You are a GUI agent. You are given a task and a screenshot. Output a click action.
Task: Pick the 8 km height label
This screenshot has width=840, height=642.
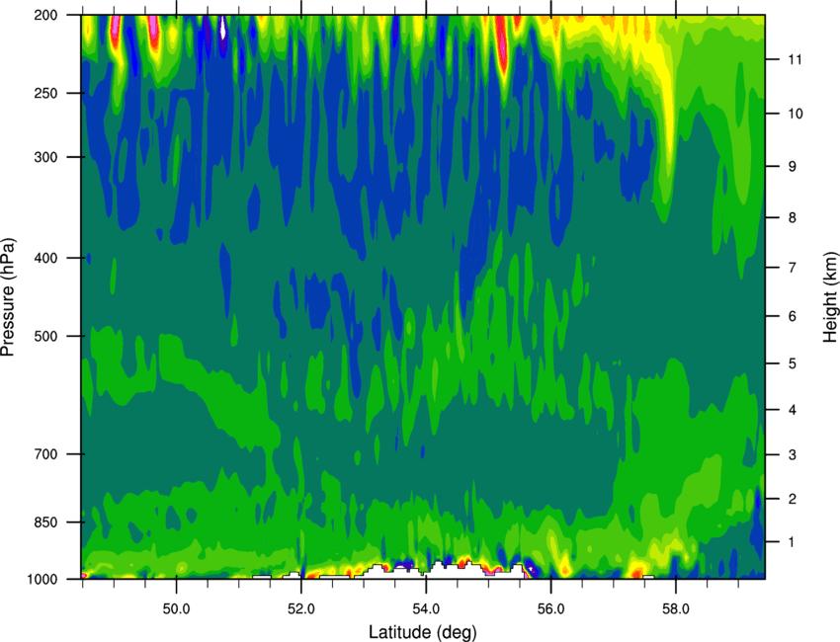(x=792, y=218)
